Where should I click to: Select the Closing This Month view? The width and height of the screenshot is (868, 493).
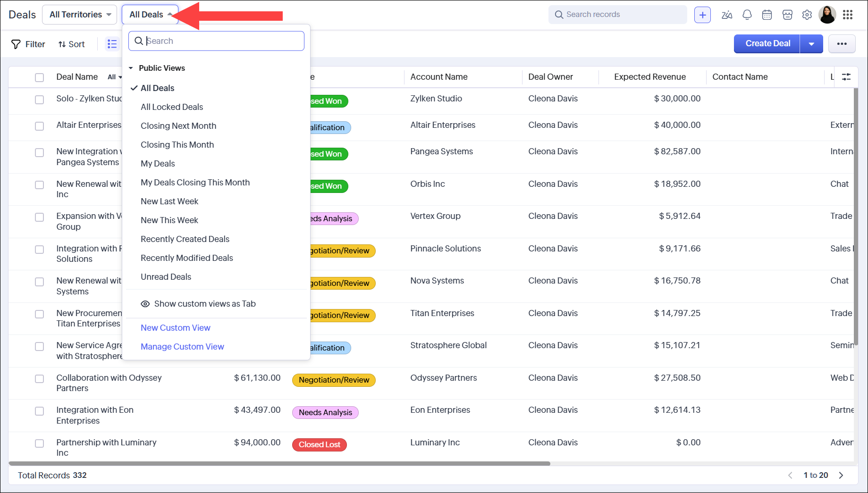177,145
